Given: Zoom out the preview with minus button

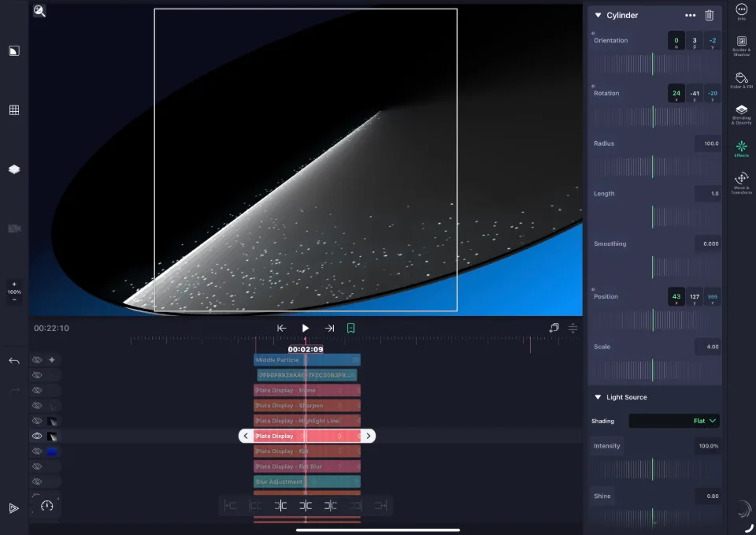Looking at the screenshot, I should click(x=14, y=299).
